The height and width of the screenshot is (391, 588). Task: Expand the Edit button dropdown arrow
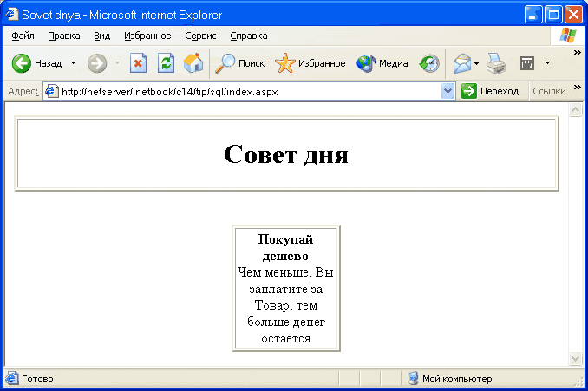point(547,63)
